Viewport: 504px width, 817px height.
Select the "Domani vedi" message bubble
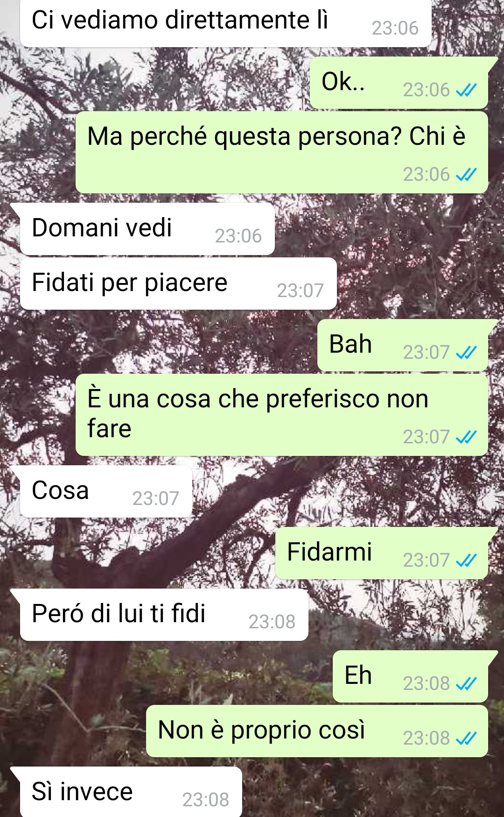click(x=147, y=229)
